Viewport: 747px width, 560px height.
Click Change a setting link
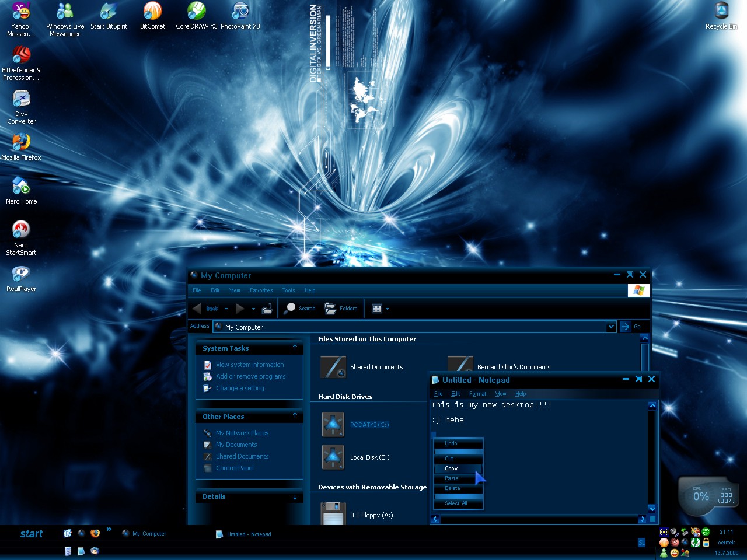(240, 388)
